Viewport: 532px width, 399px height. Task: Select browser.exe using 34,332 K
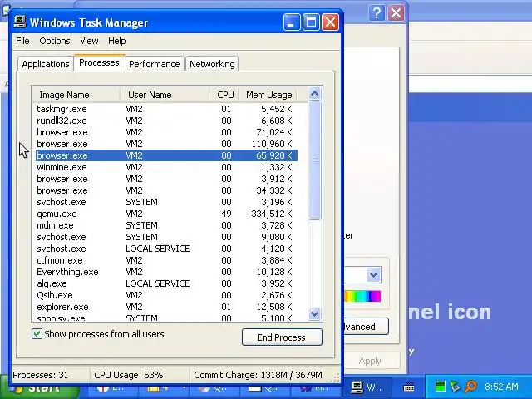166,190
